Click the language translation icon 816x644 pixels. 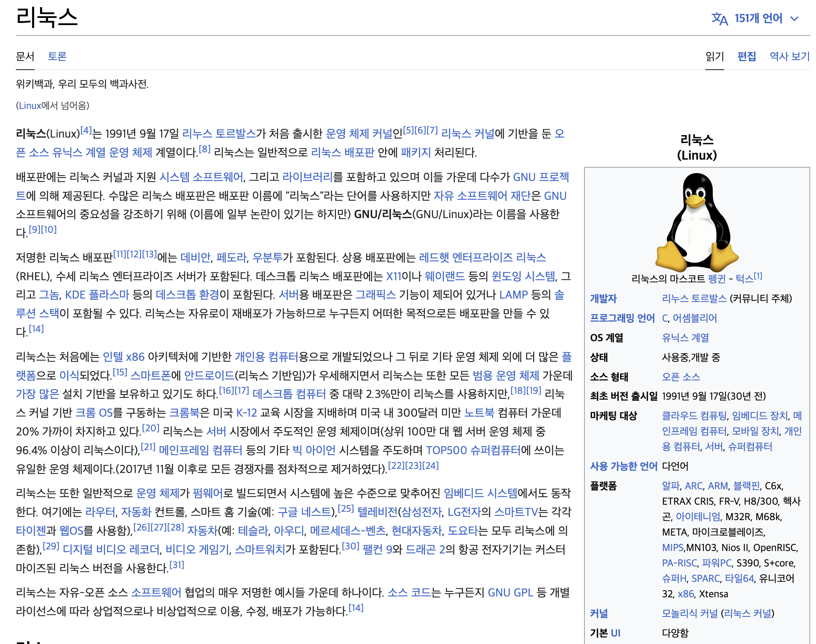719,19
